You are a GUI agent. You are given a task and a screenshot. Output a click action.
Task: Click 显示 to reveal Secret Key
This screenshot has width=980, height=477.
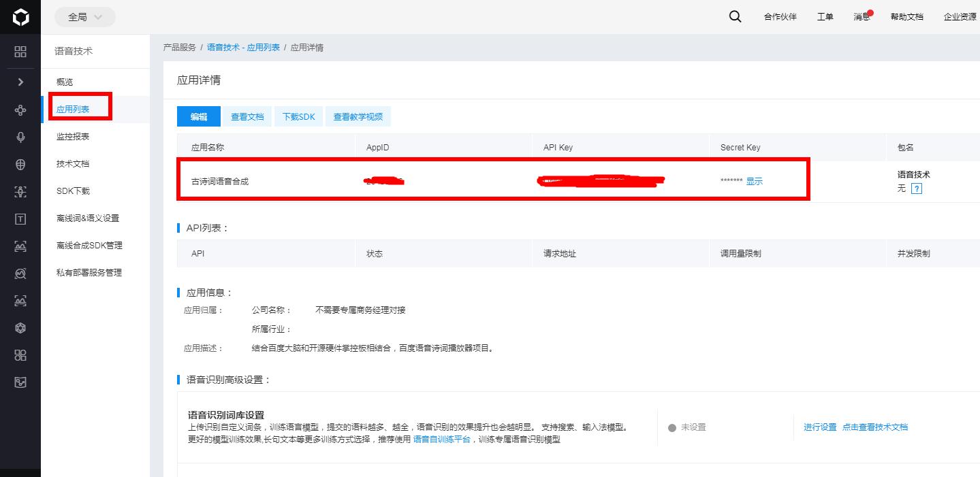[x=755, y=182]
